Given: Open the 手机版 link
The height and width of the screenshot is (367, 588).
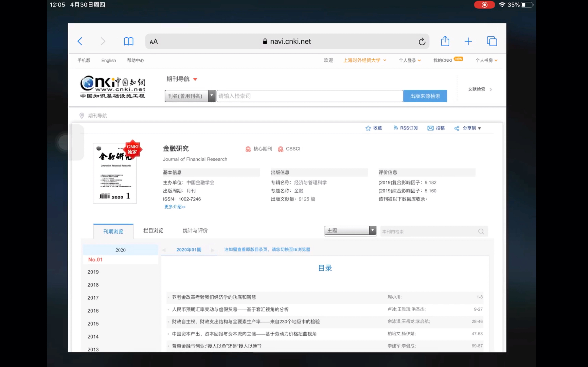Looking at the screenshot, I should pos(84,61).
